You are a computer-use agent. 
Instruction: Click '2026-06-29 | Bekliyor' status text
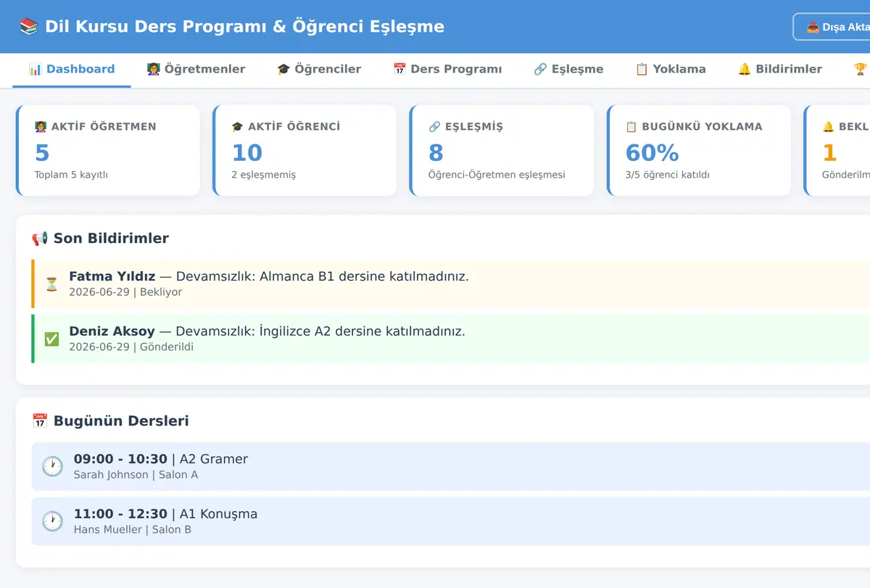[125, 292]
